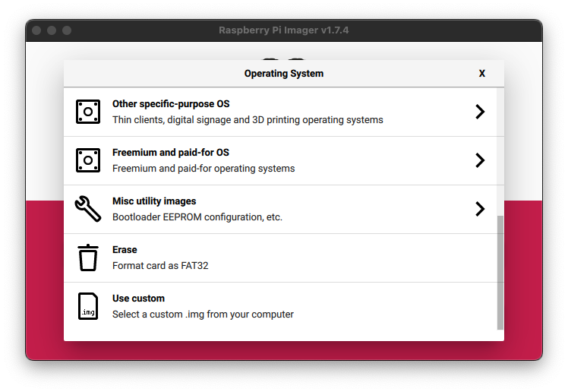The height and width of the screenshot is (392, 568).
Task: Expand Other specific-purpose OS chevron arrow
Action: [x=480, y=112]
